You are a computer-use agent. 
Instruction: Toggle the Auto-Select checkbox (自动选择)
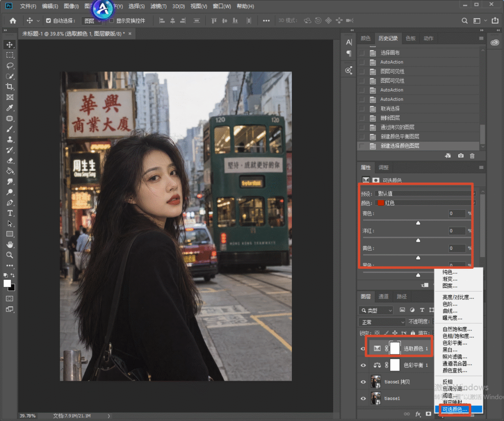(x=49, y=21)
